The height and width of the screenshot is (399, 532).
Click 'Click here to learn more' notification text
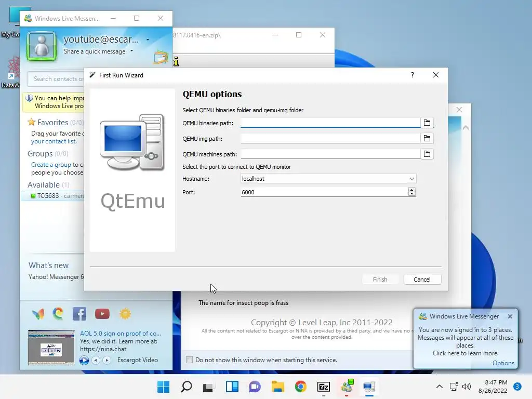[465, 353]
